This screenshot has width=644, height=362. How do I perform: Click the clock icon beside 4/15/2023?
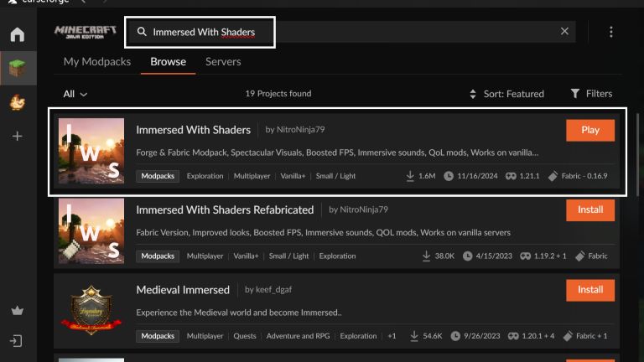(467, 256)
